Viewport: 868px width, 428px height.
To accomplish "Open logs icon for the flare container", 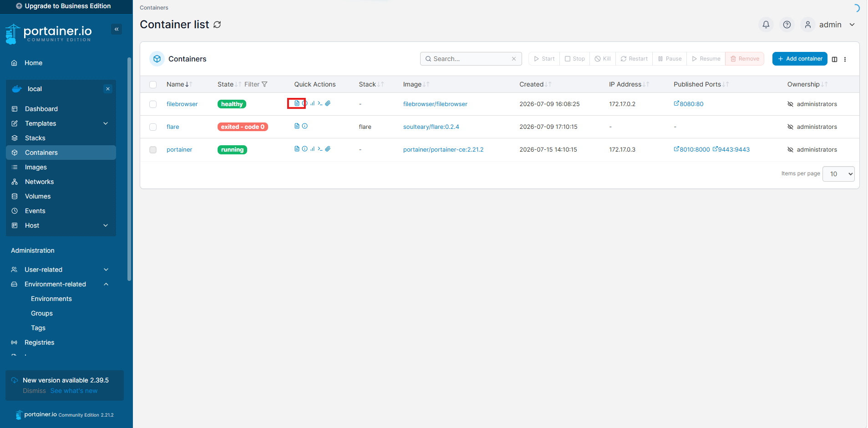I will click(297, 126).
